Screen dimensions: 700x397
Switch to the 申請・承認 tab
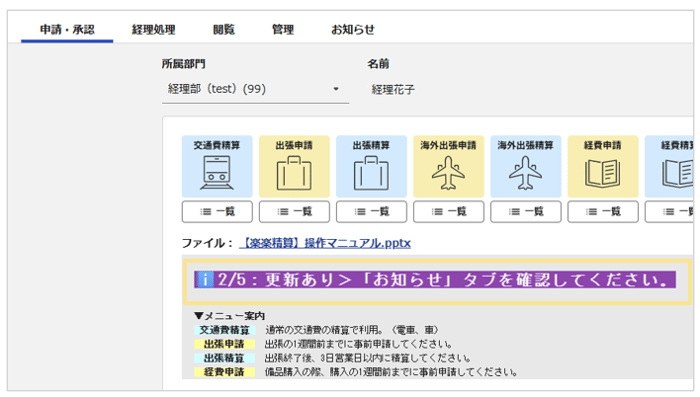67,29
